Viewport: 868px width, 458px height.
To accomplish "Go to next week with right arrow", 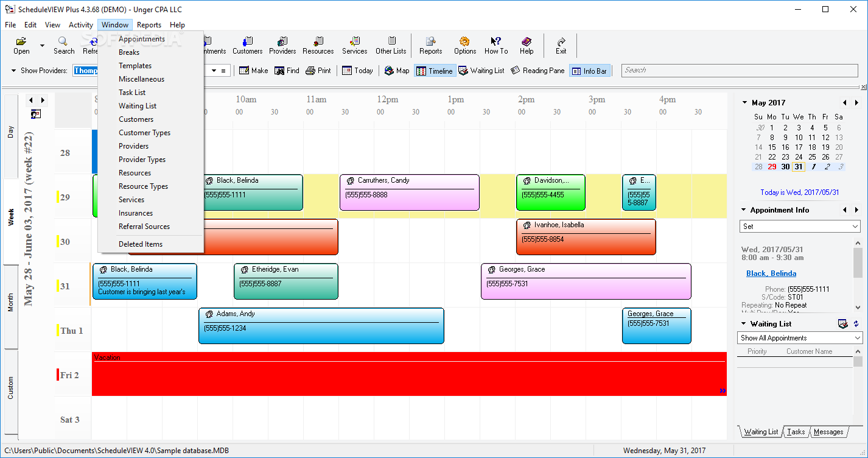I will [x=43, y=100].
